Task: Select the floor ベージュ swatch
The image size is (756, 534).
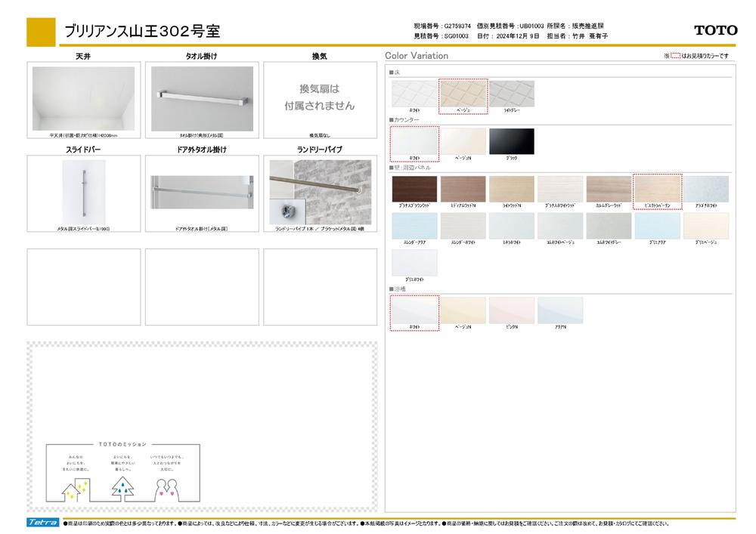Action: 463,94
